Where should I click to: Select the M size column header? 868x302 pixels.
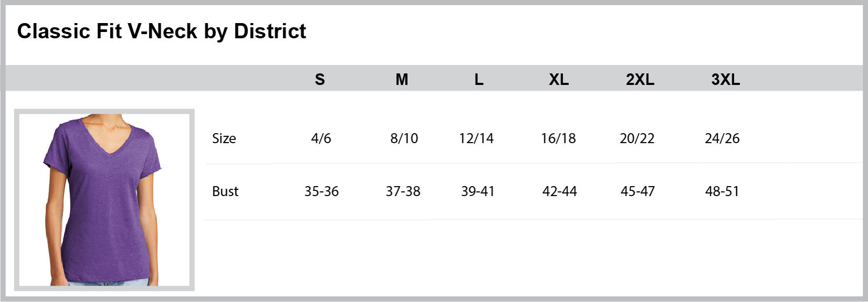(x=401, y=79)
